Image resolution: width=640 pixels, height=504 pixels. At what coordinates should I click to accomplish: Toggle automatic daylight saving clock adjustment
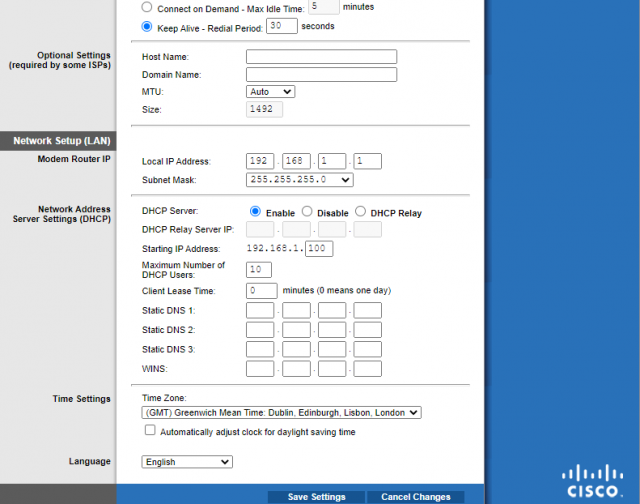pyautogui.click(x=150, y=431)
